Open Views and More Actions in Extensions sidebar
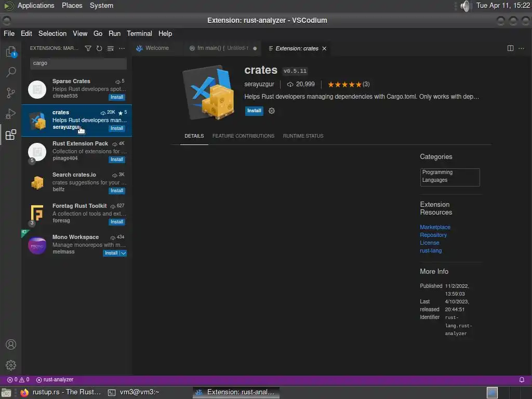 [x=122, y=48]
